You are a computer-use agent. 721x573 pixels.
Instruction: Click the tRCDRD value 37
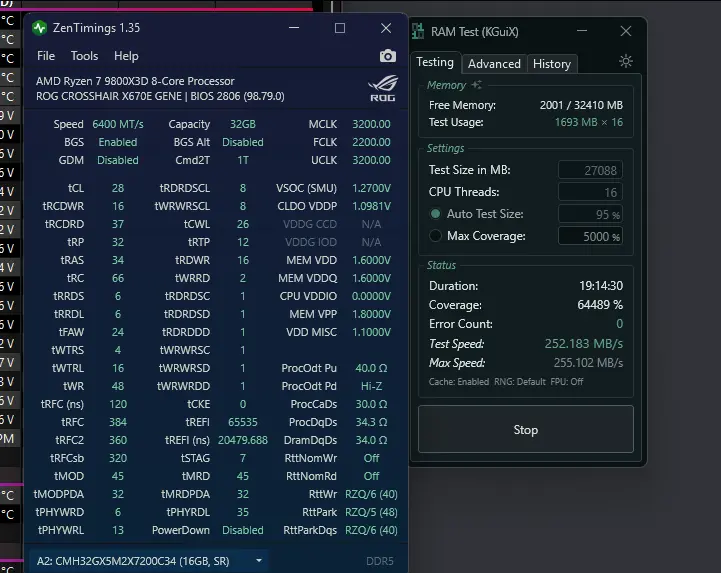tap(118, 224)
